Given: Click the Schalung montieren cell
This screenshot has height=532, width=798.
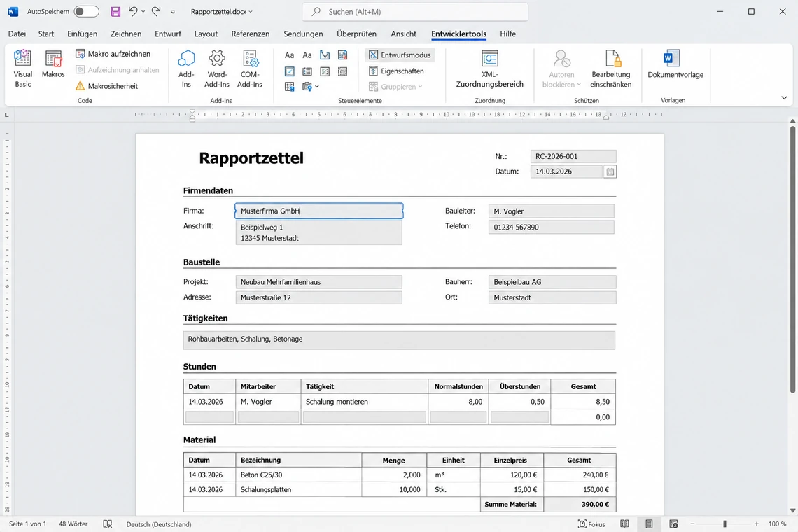Looking at the screenshot, I should [365, 402].
